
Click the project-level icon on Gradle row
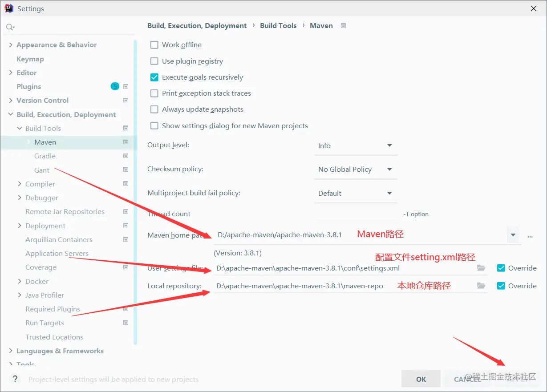coord(126,156)
